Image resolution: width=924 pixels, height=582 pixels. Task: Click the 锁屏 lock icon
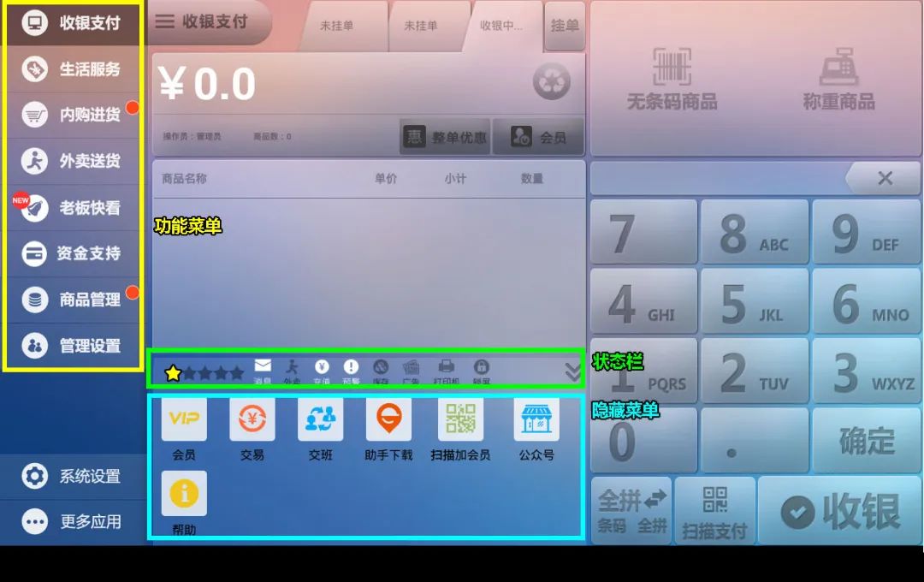pos(482,371)
